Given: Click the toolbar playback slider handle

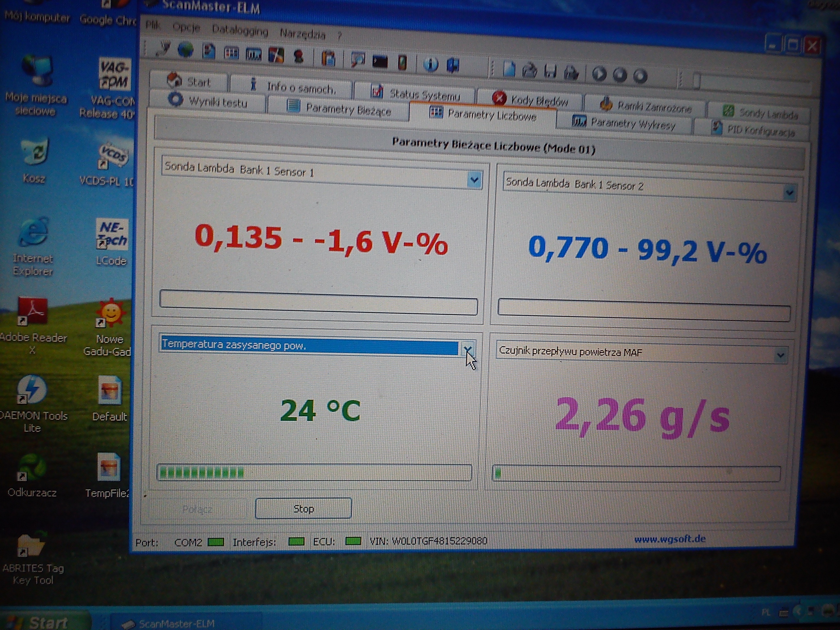Looking at the screenshot, I should 696,81.
